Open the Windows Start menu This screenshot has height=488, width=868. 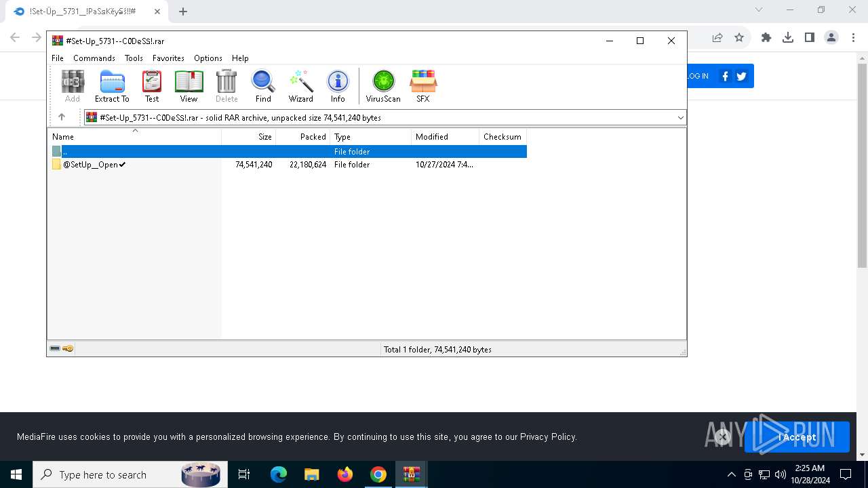16,474
